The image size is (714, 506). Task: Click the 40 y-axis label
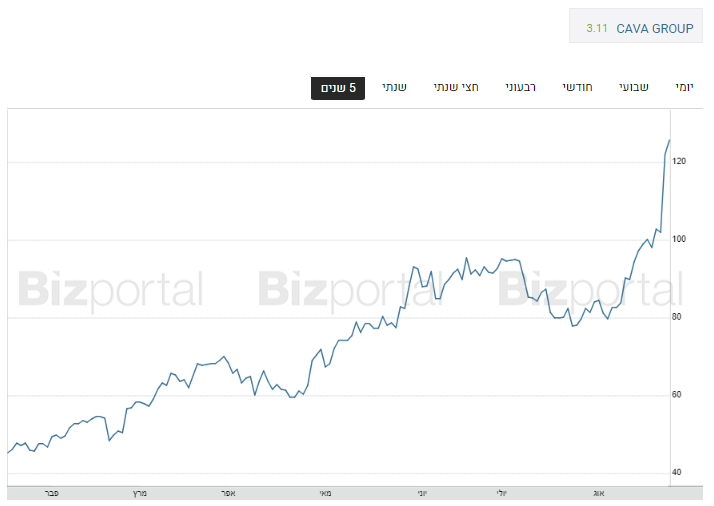pos(677,473)
